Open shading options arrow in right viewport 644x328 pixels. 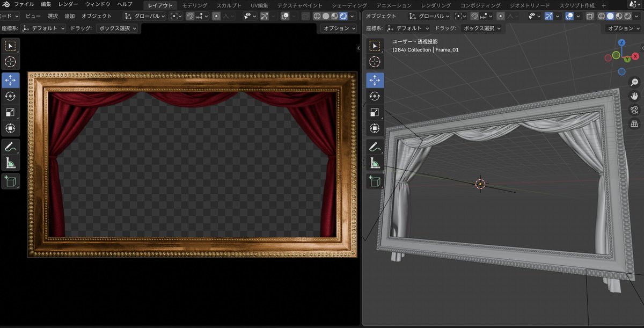click(x=636, y=16)
